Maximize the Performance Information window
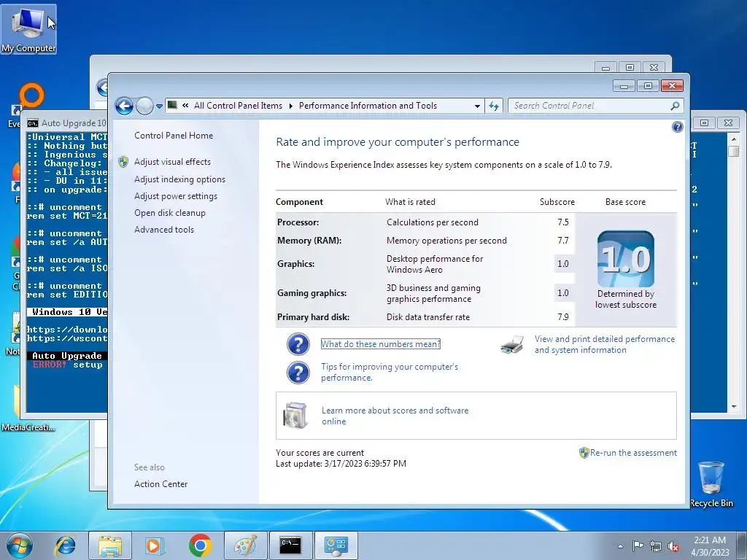The image size is (747, 560). 648,86
